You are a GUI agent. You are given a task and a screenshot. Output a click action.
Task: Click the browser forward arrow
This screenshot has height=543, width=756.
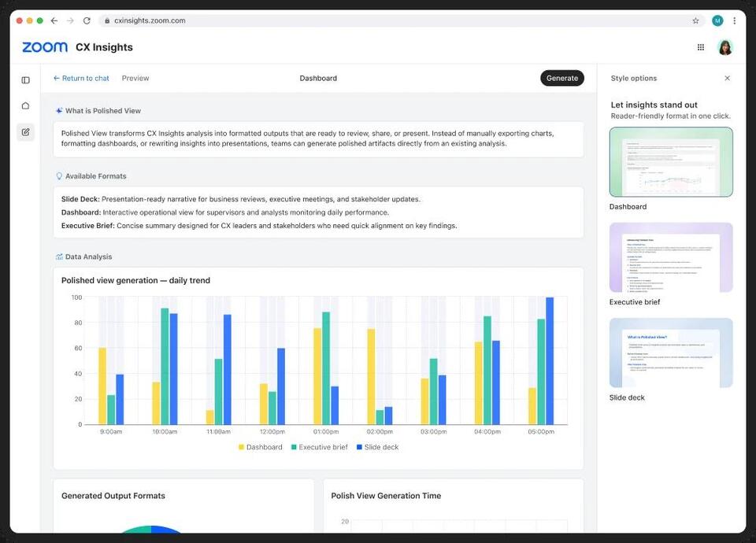tap(70, 20)
